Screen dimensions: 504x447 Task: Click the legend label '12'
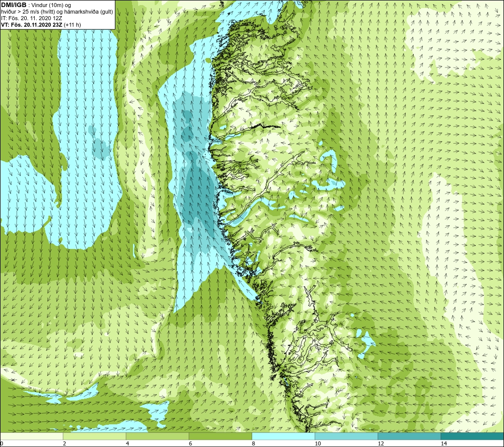pos(381,444)
